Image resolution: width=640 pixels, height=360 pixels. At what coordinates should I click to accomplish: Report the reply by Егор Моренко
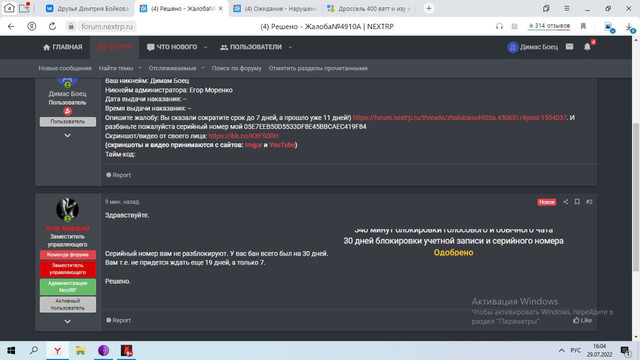coord(118,320)
